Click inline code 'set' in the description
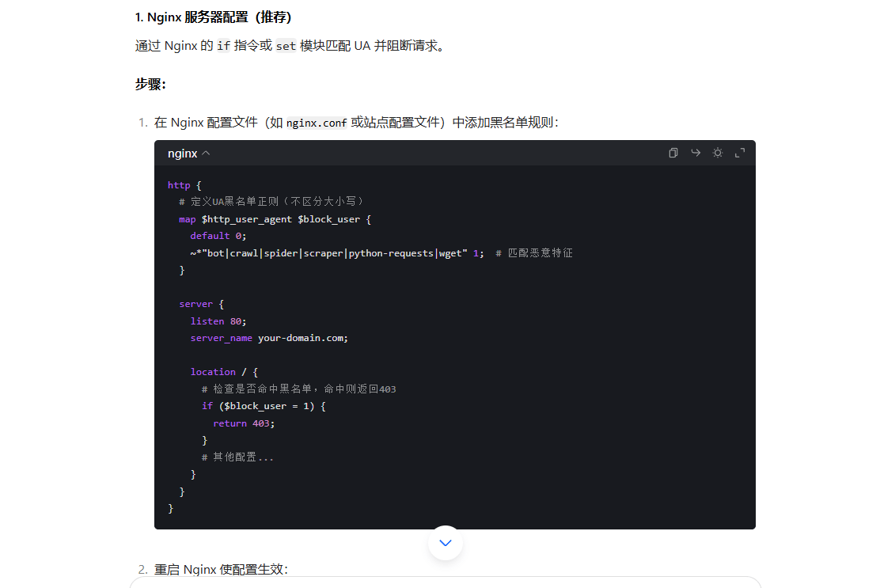Image resolution: width=880 pixels, height=588 pixels. click(x=286, y=46)
